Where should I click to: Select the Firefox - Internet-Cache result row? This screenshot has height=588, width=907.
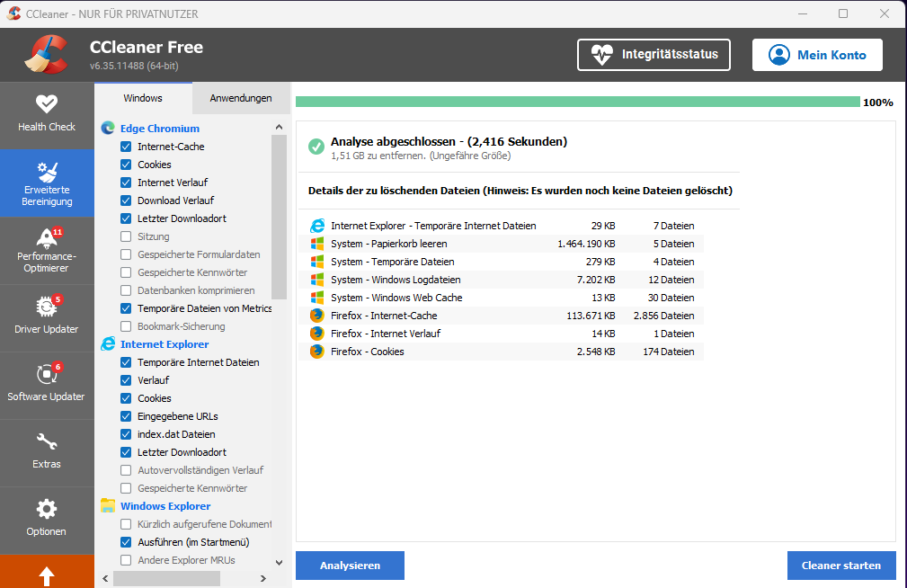501,316
